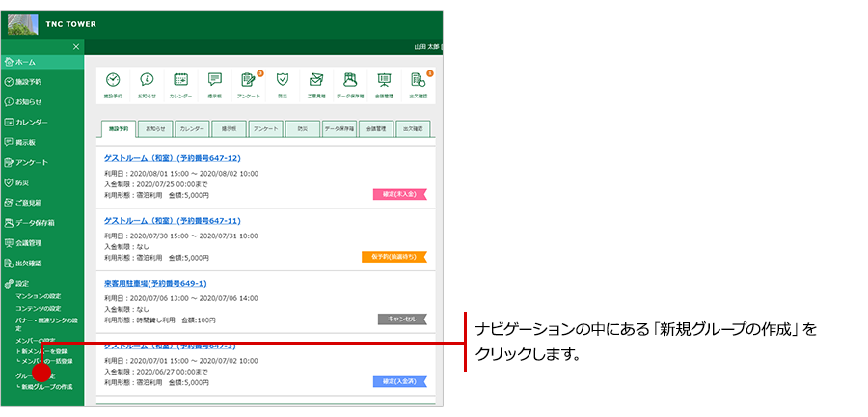868x417 pixels.
Task: Switch to the お知らせ tab
Action: [x=155, y=127]
